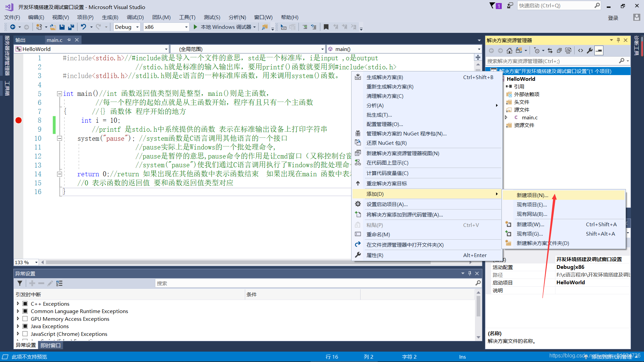This screenshot has width=644, height=362.
Task: Click the feedback icon near quick launch
Action: pos(510,6)
